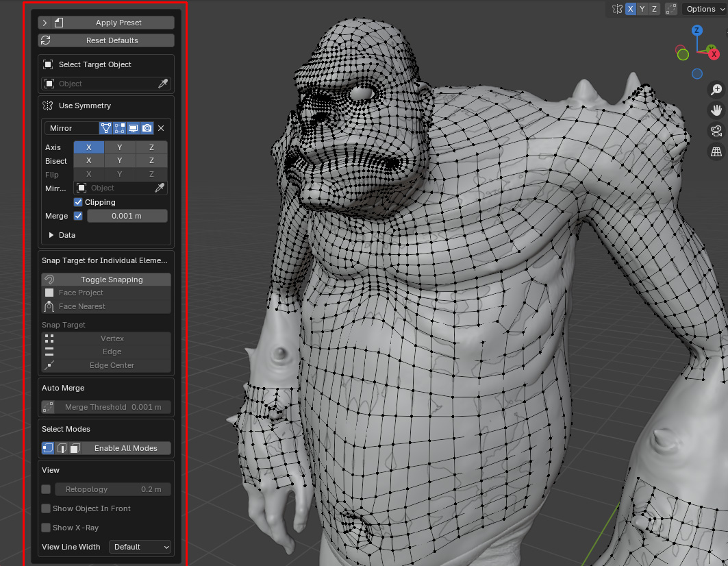The height and width of the screenshot is (566, 728).
Task: Click the pan view hand icon
Action: pos(716,110)
